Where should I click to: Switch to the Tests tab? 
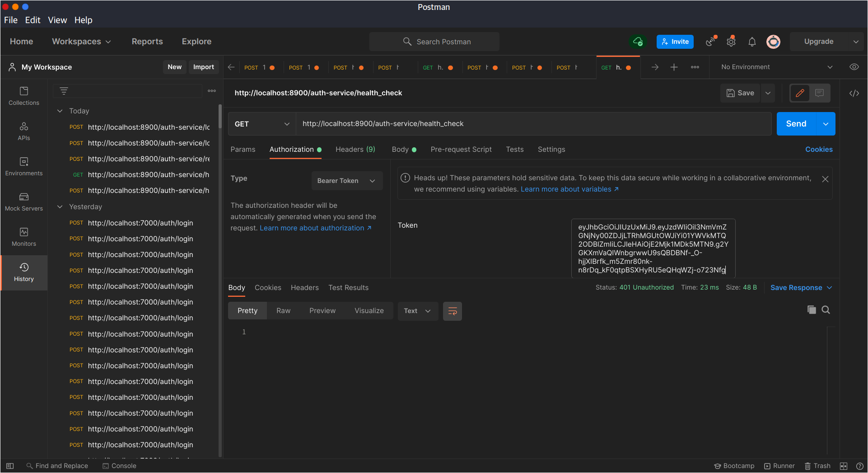pos(515,150)
